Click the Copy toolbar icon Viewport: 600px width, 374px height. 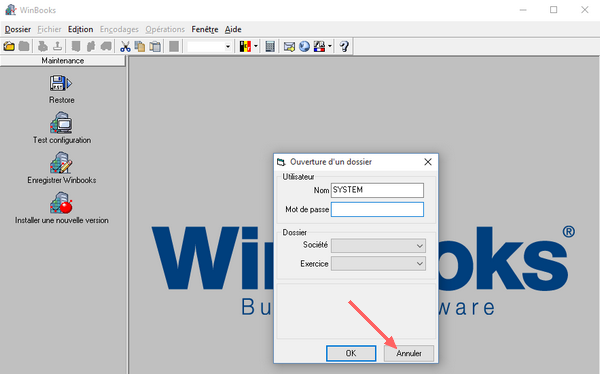[140, 47]
